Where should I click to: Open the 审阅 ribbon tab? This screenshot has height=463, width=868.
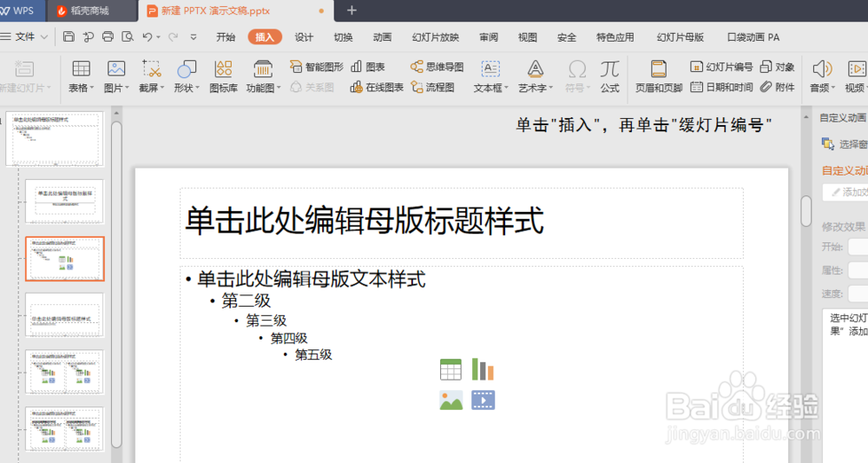(488, 37)
